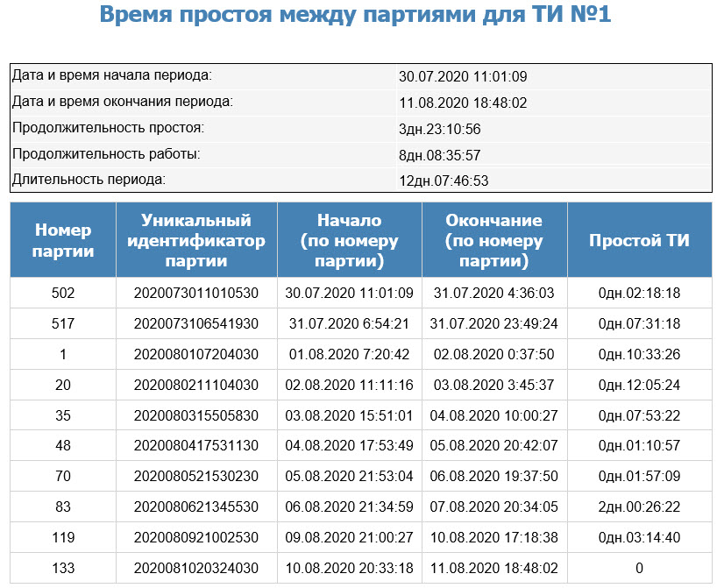The height and width of the screenshot is (588, 717).
Task: Click period length value 12дн.07:46:53
Action: tap(443, 181)
